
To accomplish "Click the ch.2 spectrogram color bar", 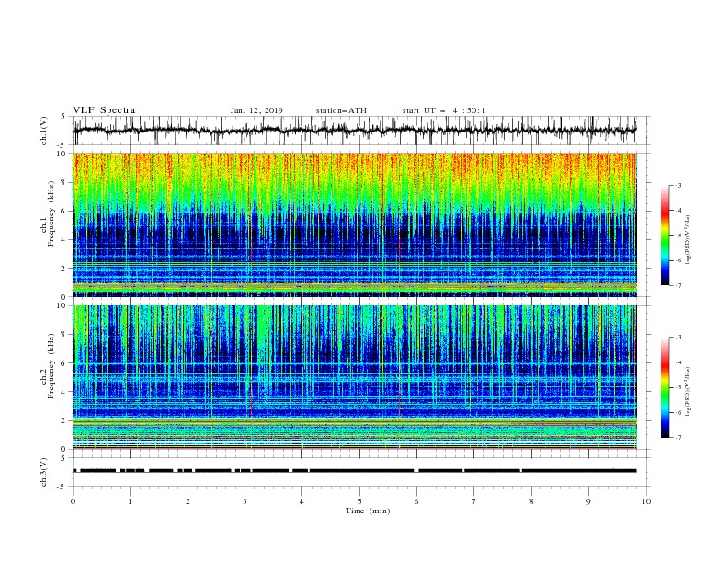I will 665,387.
